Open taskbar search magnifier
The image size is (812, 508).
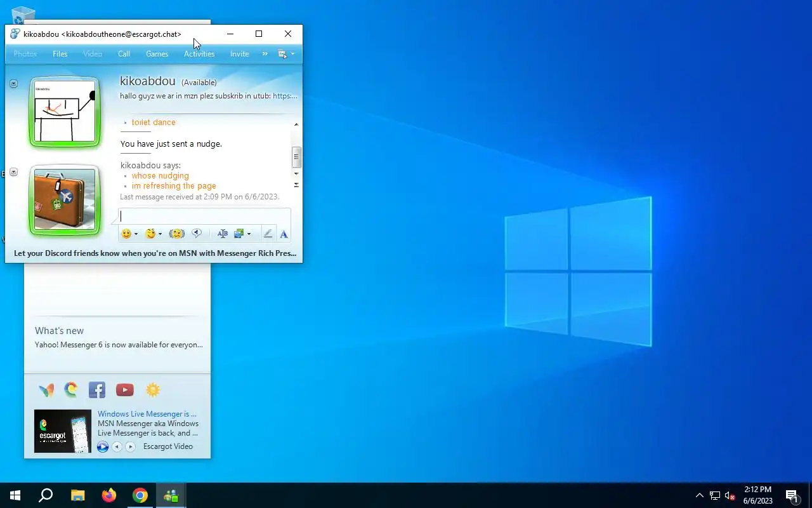[46, 495]
